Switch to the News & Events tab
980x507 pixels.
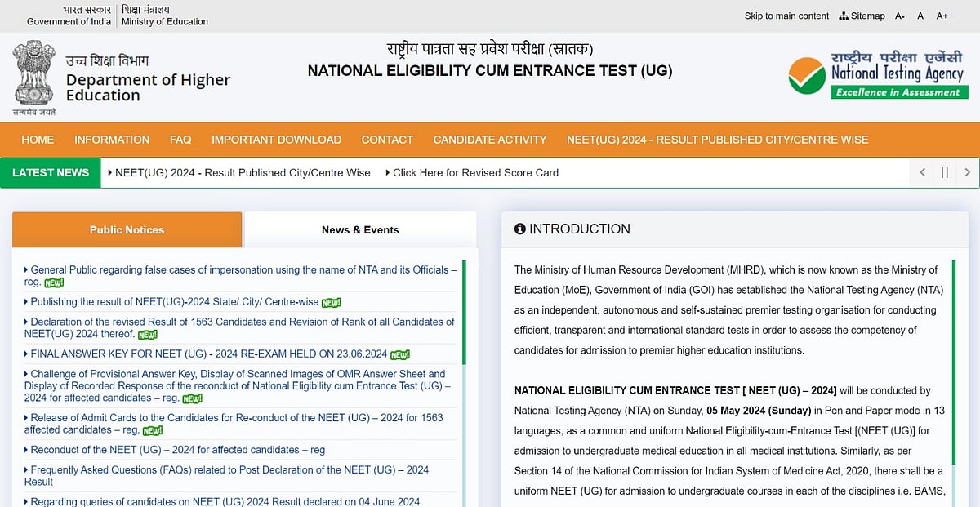(359, 229)
